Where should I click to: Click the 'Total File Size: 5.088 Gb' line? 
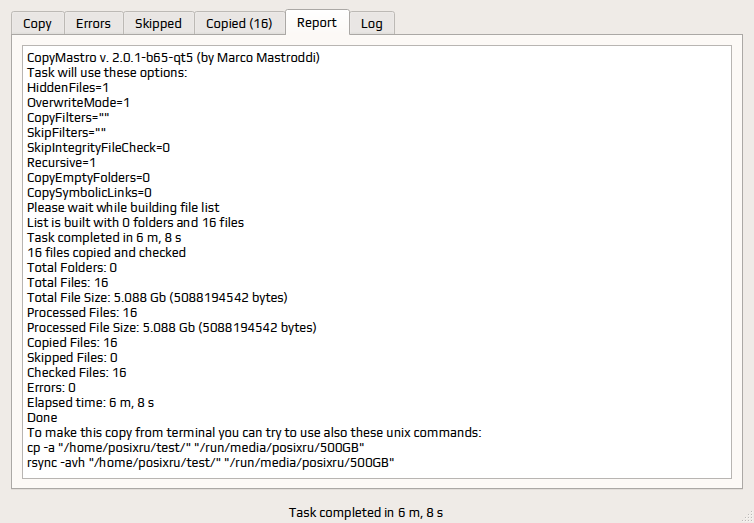pos(157,298)
